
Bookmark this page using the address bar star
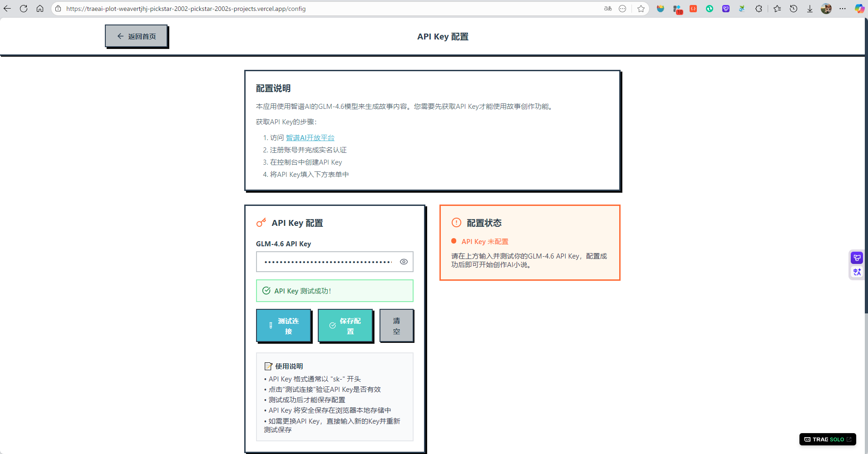[641, 9]
